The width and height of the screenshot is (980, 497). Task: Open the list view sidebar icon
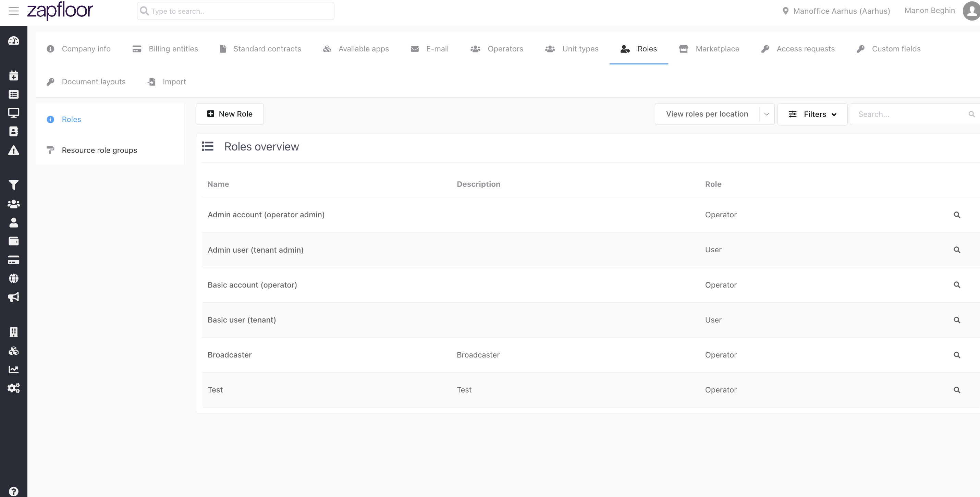click(x=14, y=94)
